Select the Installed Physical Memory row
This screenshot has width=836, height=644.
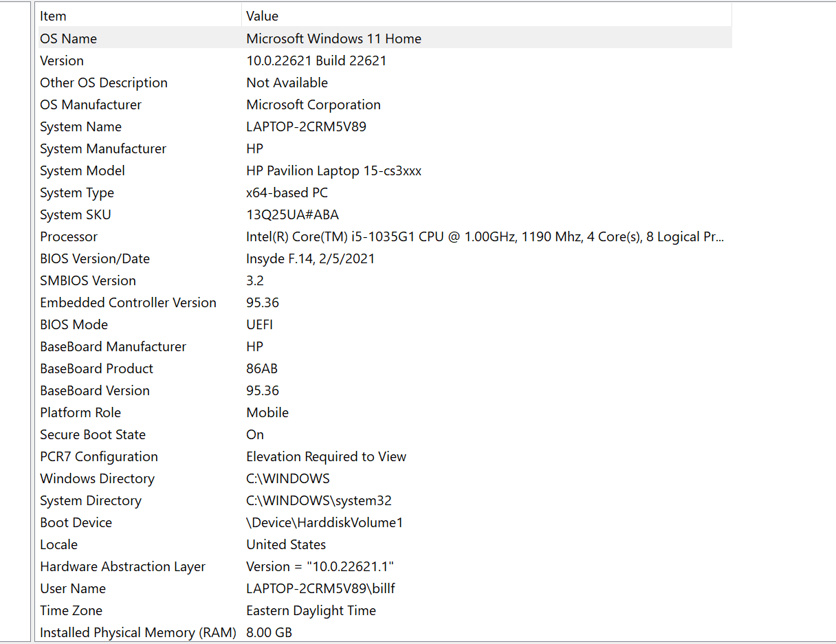206,632
